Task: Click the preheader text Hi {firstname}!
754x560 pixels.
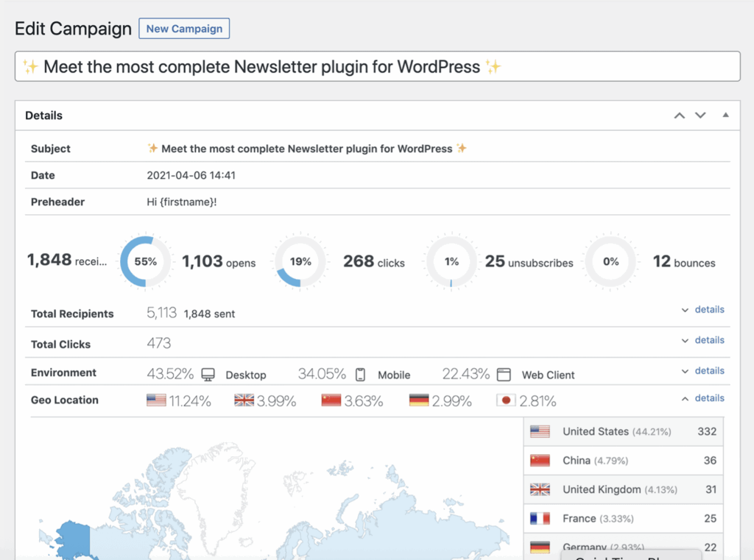Action: [182, 202]
